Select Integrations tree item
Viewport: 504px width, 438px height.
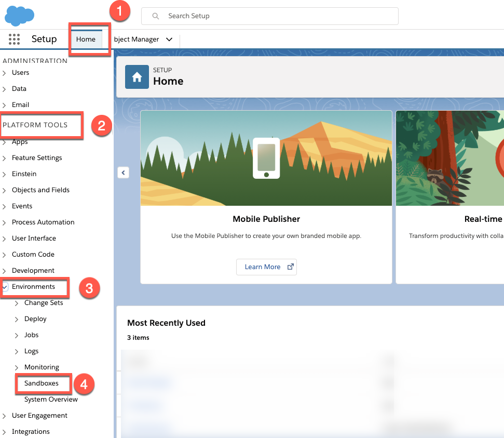(x=31, y=432)
